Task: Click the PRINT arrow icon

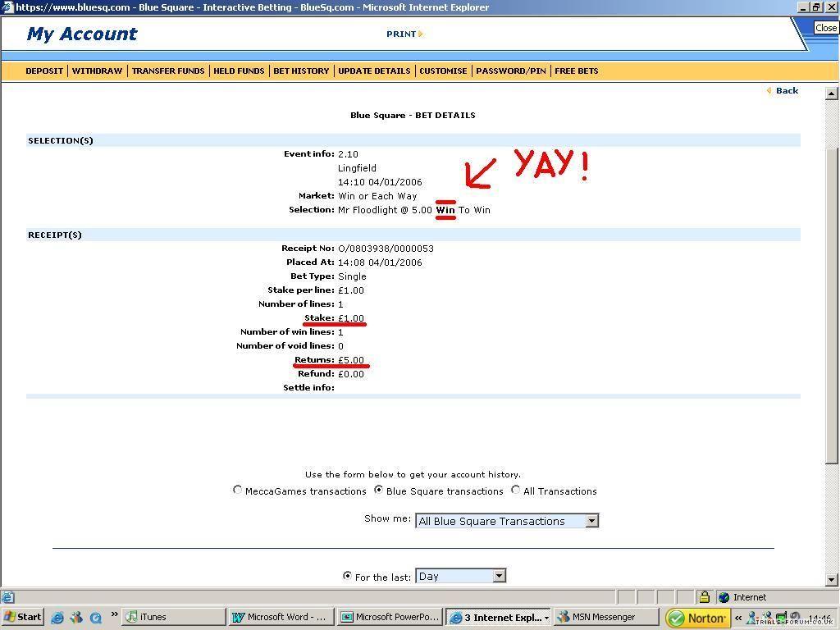Action: click(x=421, y=34)
